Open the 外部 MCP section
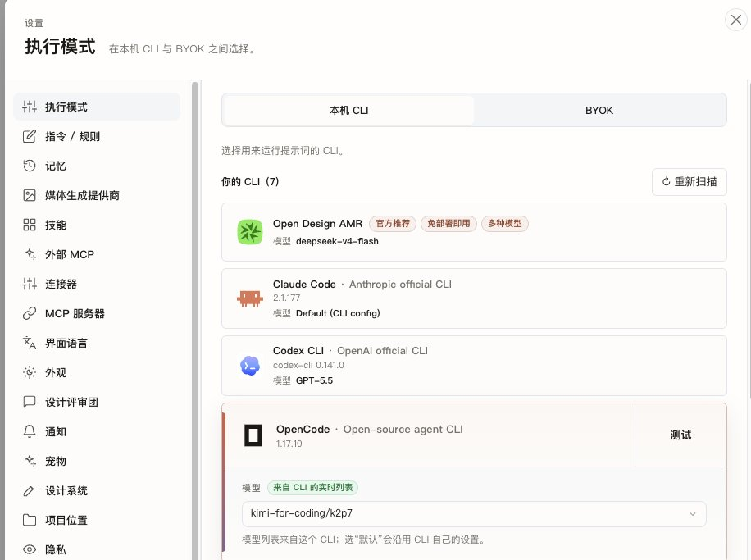Image resolution: width=751 pixels, height=560 pixels. (x=97, y=254)
